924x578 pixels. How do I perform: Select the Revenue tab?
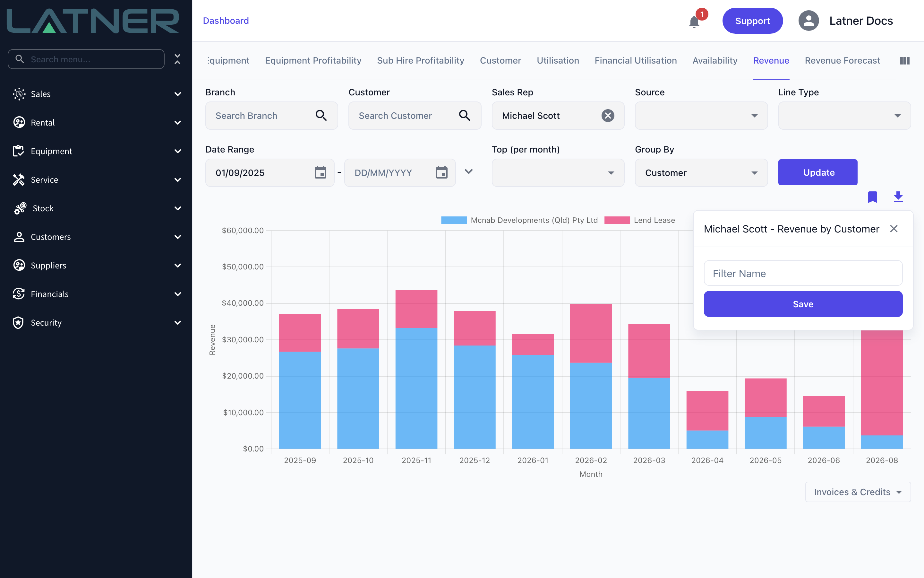coord(771,60)
